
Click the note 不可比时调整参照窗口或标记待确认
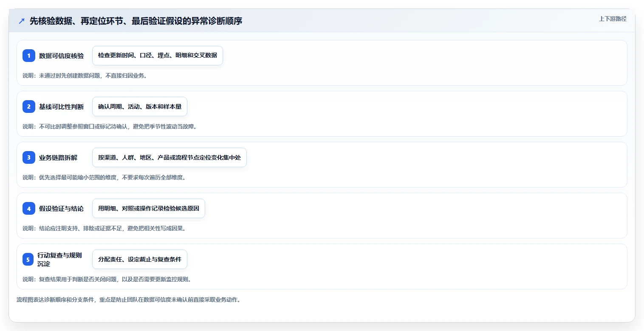pos(110,126)
